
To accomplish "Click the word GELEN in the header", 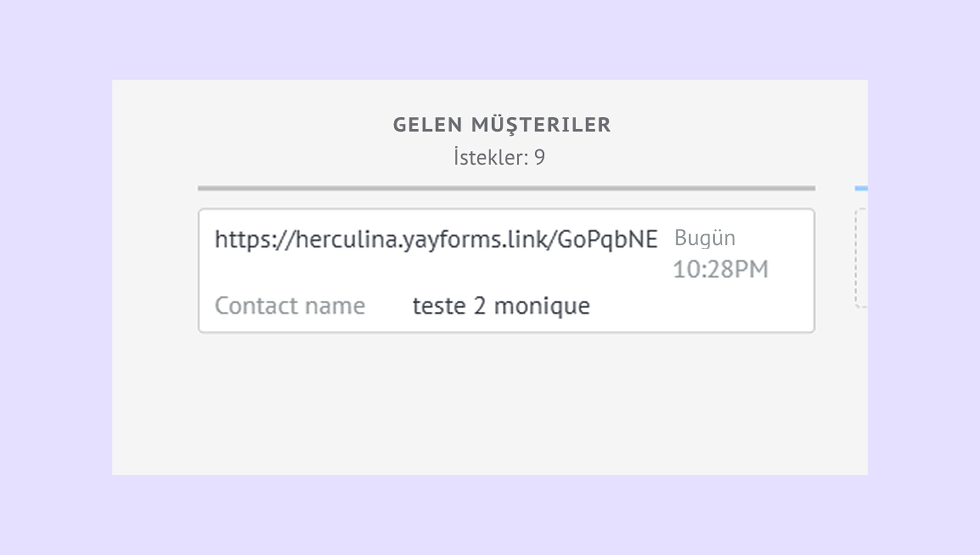I will pos(428,125).
